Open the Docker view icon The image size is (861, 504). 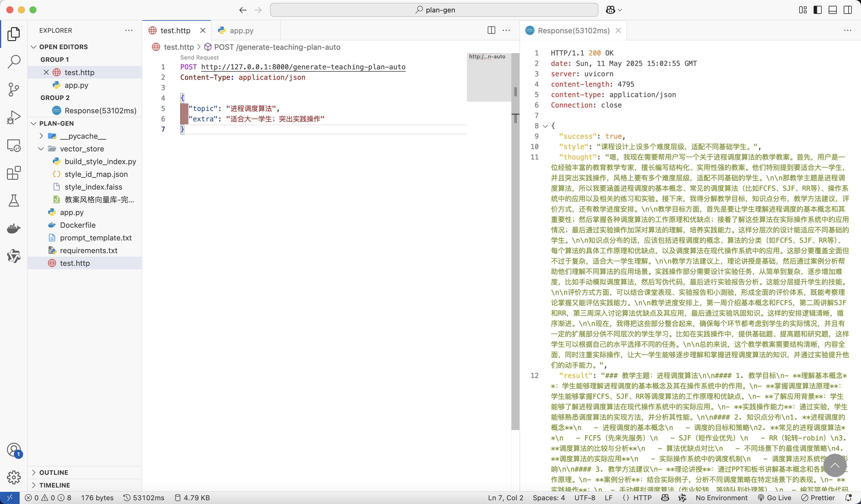[14, 228]
